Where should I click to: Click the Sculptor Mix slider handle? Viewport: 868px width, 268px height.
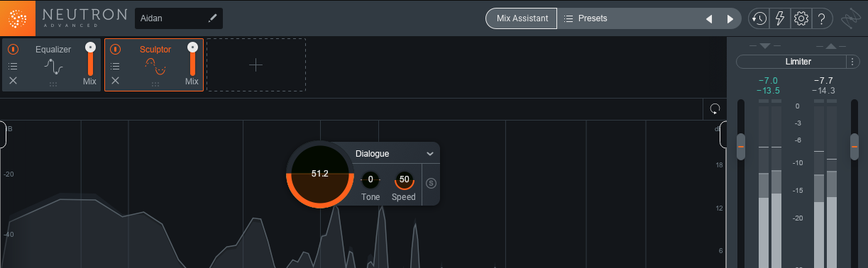pos(192,48)
